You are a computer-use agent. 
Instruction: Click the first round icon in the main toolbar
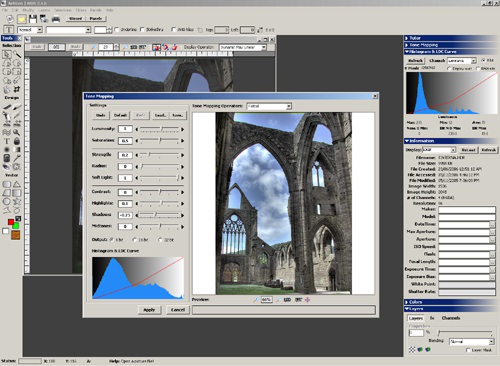coord(10,19)
